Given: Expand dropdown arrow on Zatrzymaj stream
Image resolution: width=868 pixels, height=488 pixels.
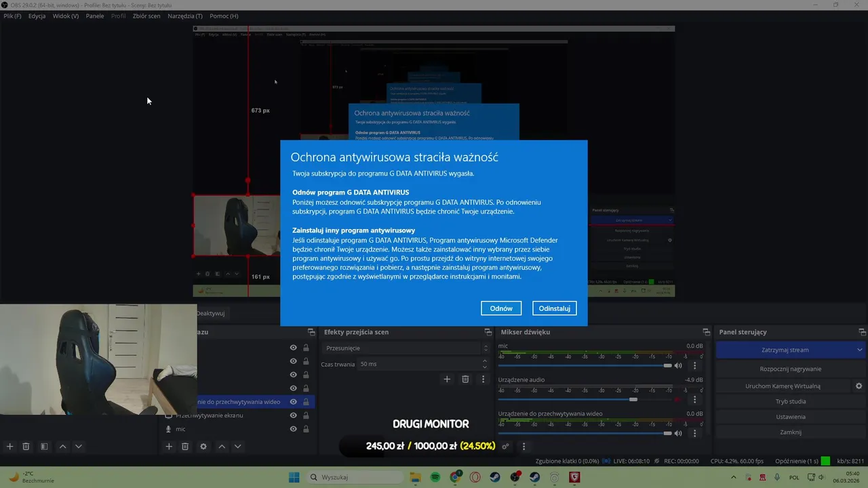Looking at the screenshot, I should [860, 350].
